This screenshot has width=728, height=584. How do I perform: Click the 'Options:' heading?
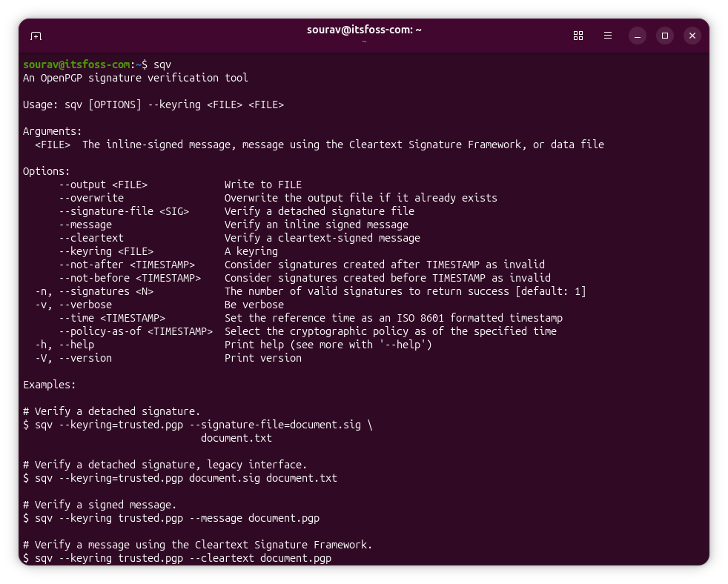pos(47,171)
